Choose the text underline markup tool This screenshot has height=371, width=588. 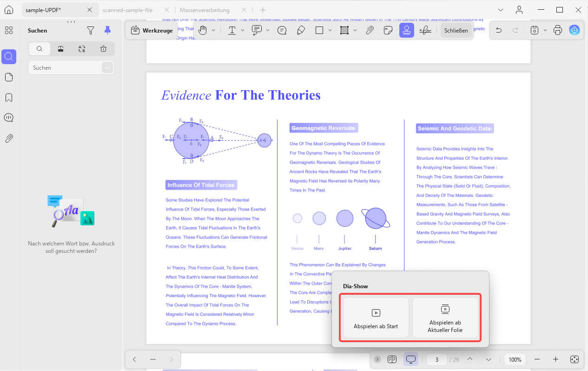231,30
